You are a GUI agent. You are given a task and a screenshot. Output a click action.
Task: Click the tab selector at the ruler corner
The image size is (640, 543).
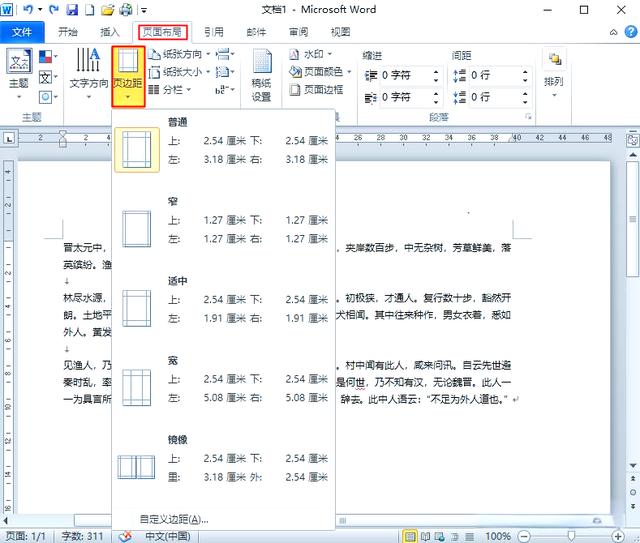pyautogui.click(x=9, y=138)
